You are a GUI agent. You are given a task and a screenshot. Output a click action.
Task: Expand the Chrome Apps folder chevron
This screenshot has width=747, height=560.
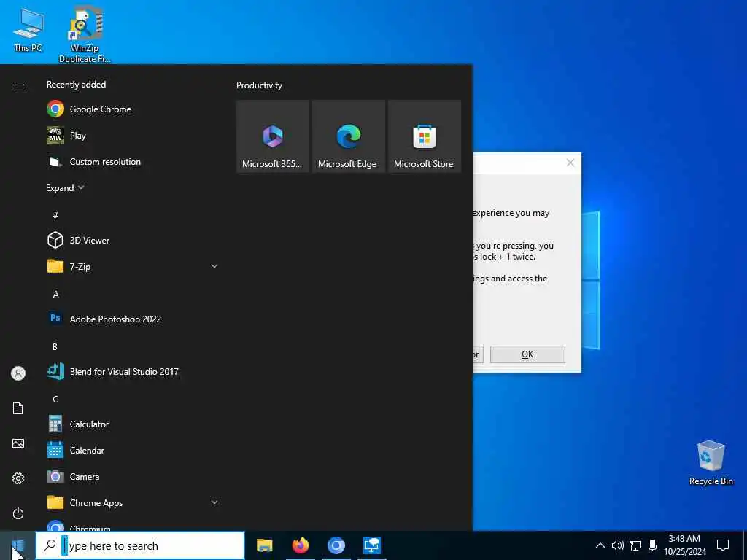[214, 502]
